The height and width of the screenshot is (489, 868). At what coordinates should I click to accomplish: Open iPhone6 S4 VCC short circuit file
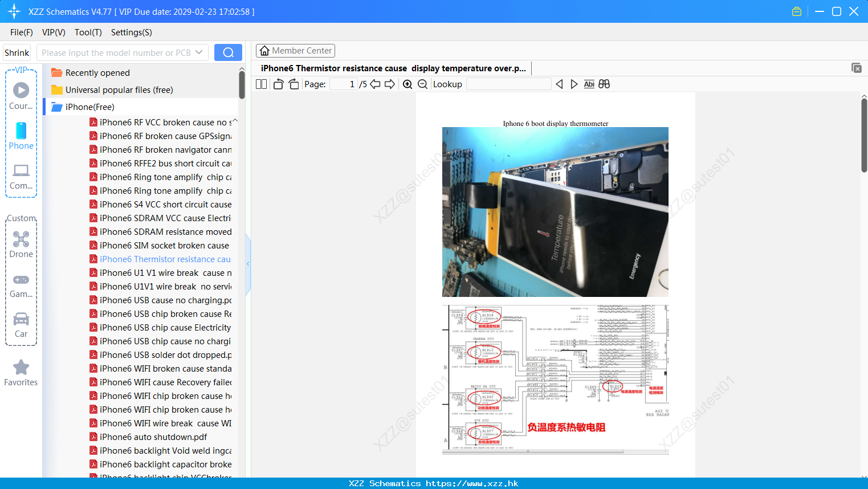click(x=161, y=205)
